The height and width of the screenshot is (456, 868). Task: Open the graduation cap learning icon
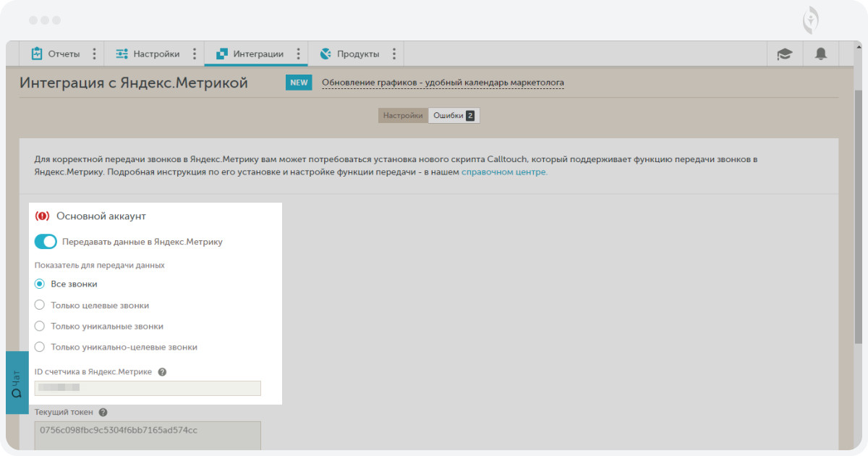pos(785,54)
